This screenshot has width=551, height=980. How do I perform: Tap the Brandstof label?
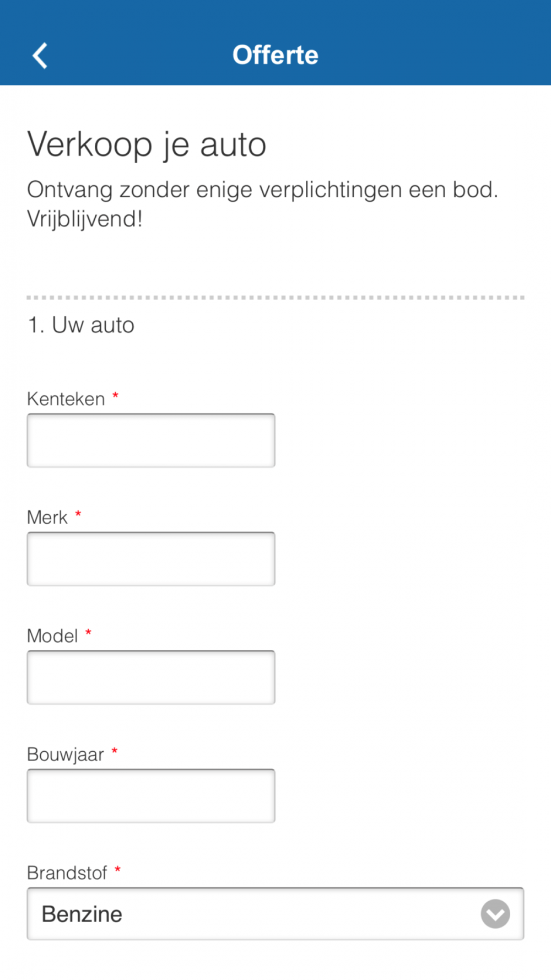click(67, 873)
